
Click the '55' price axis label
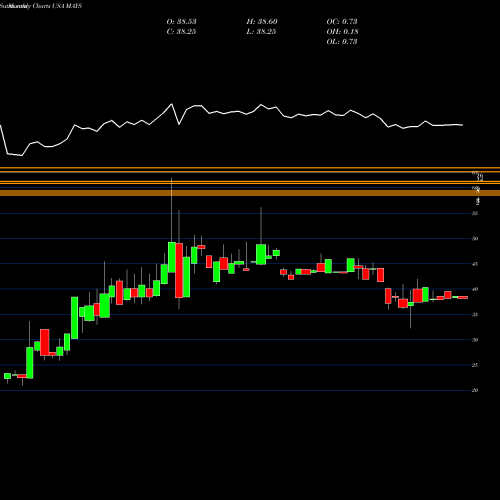[475, 213]
